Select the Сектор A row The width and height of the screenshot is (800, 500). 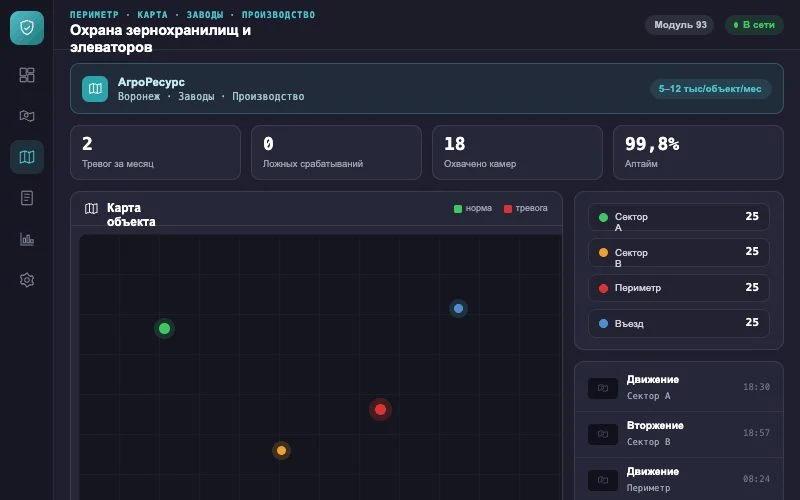click(679, 217)
